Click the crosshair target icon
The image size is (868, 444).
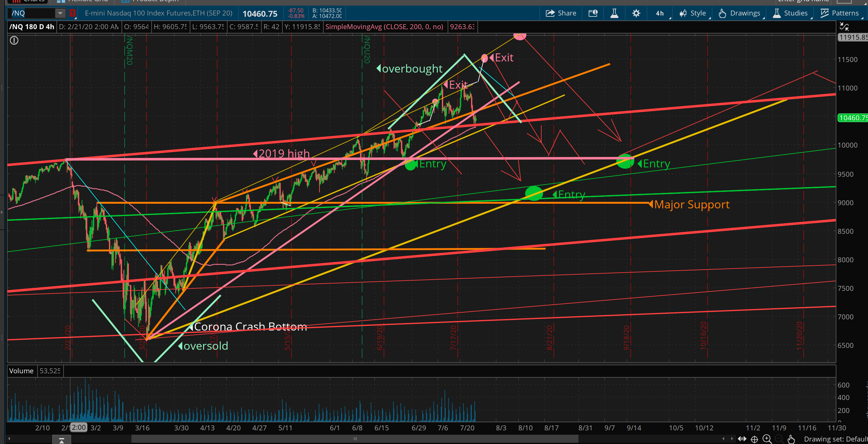coord(755,439)
